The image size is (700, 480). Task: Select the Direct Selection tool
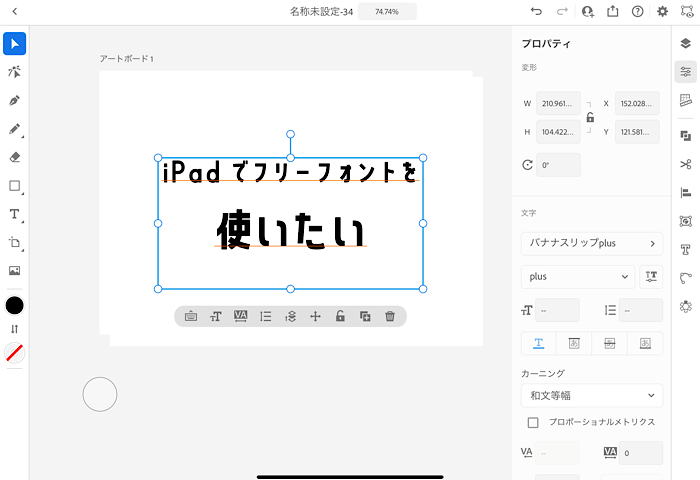(x=14, y=71)
